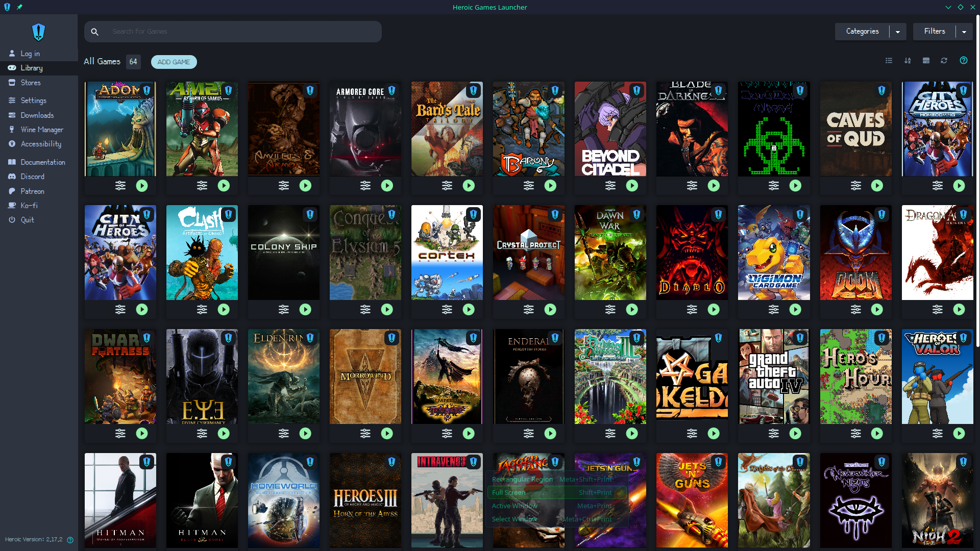Open settings for Barony game card
Screen dimensions: 980x551
(x=529, y=186)
